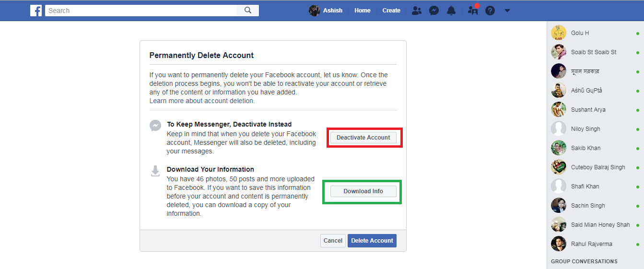Go to Home in the top bar
The image size is (644, 269).
pos(363,11)
